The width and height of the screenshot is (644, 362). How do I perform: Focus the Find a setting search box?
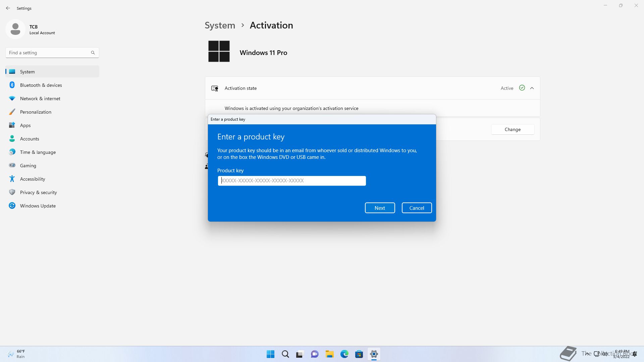(52, 53)
